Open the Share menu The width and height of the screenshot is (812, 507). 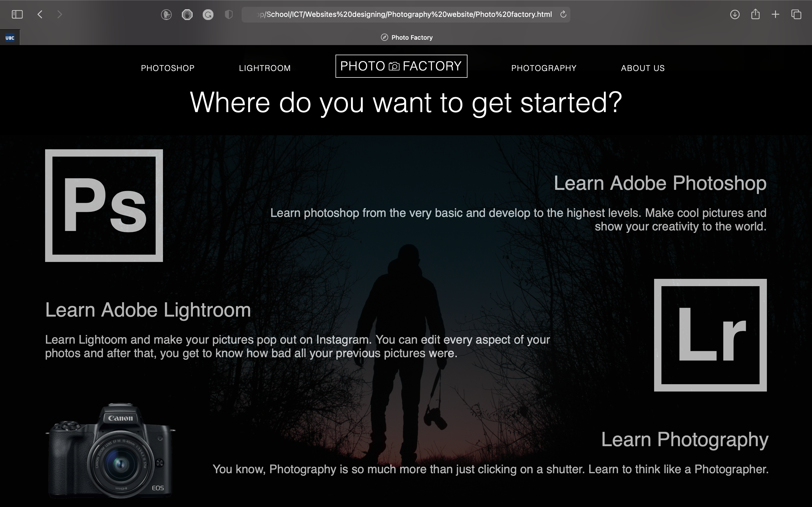tap(755, 14)
